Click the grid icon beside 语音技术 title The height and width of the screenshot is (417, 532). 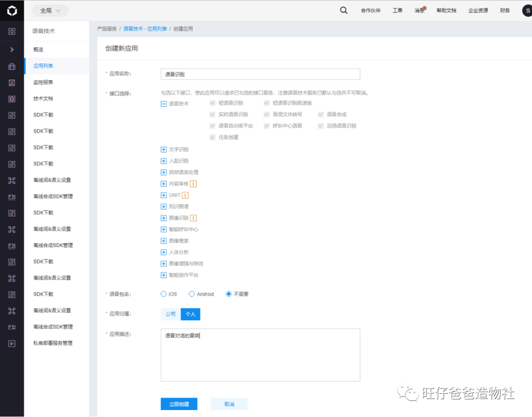coord(12,31)
